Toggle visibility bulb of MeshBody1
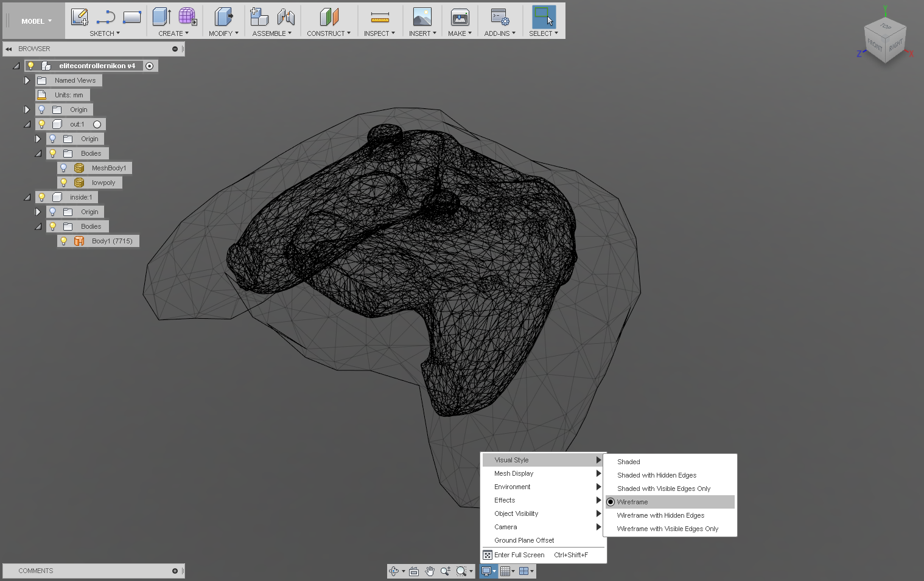This screenshot has height=581, width=924. click(64, 168)
